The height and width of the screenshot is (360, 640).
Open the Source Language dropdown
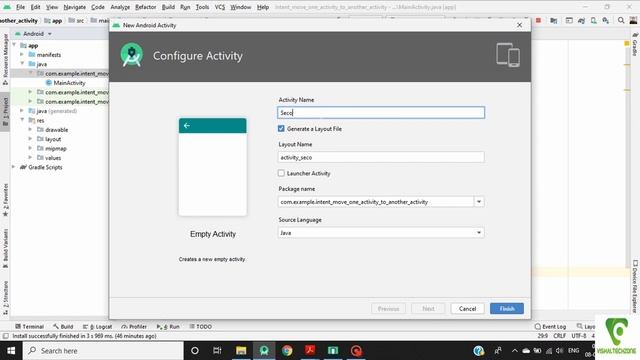pos(381,233)
